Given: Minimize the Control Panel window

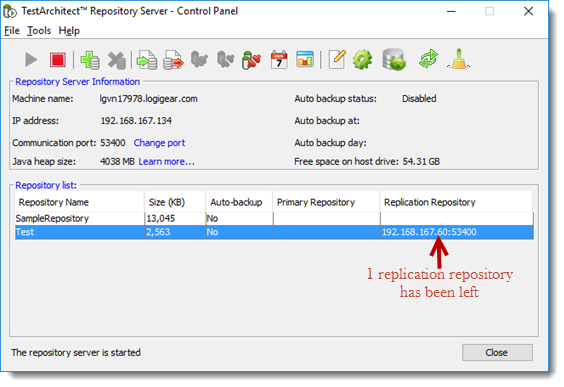Looking at the screenshot, I should (x=451, y=12).
